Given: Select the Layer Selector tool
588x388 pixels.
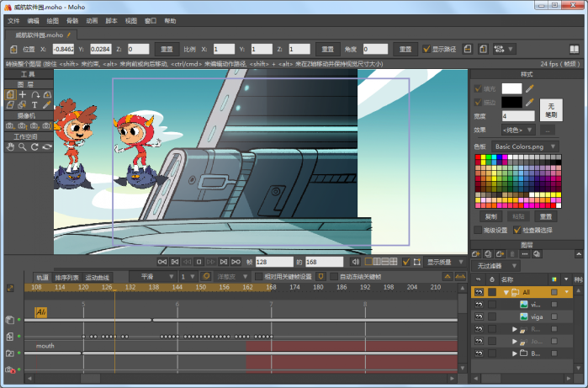Looking at the screenshot, I should [x=23, y=105].
